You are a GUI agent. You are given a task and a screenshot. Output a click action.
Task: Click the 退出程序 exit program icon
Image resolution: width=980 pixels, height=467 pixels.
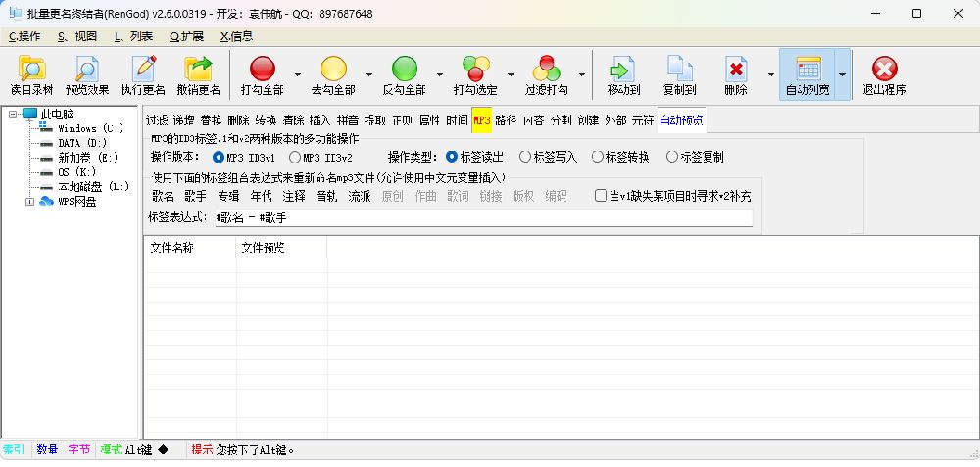click(884, 69)
